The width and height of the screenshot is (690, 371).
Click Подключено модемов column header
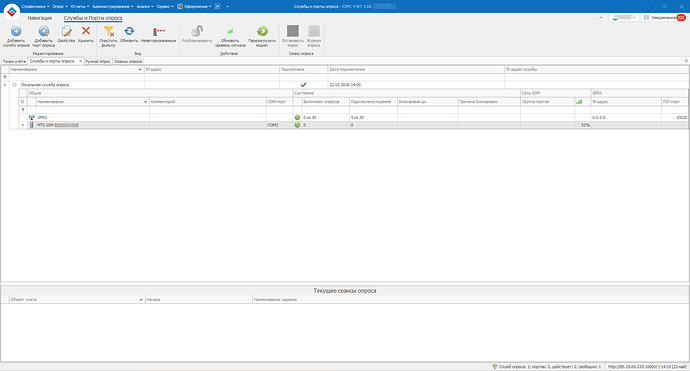(x=373, y=102)
